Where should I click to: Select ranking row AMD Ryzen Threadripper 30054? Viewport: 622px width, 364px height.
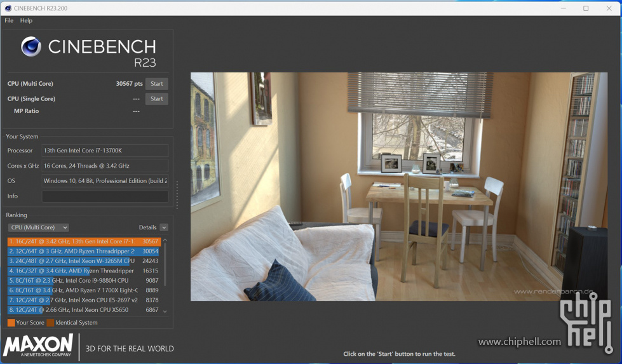[x=84, y=251]
